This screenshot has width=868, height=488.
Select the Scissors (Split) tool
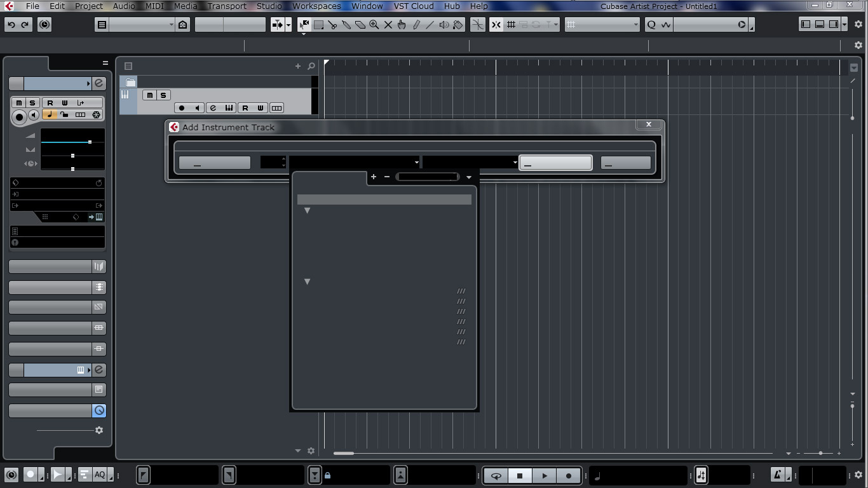(332, 25)
